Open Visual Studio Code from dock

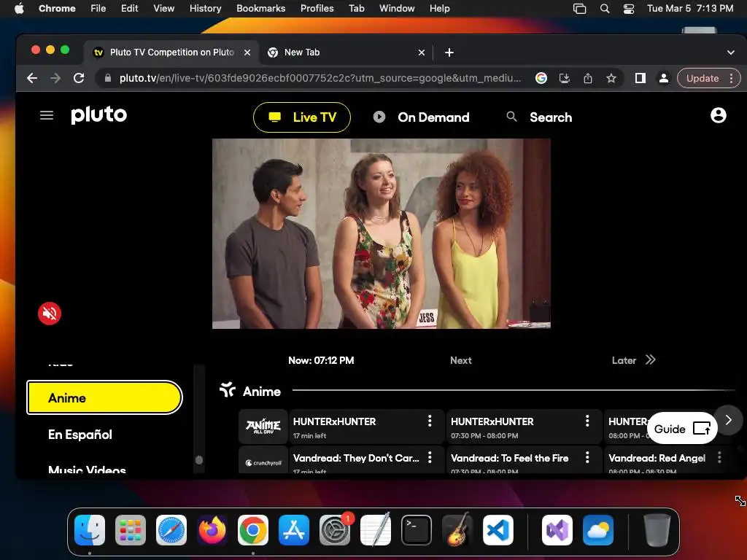click(x=498, y=530)
